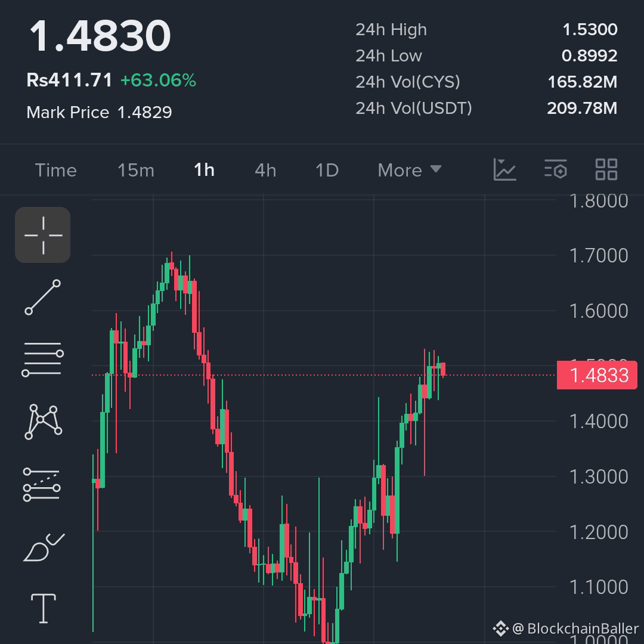Click 24h Vol(CYS) value 165.82M

click(583, 82)
